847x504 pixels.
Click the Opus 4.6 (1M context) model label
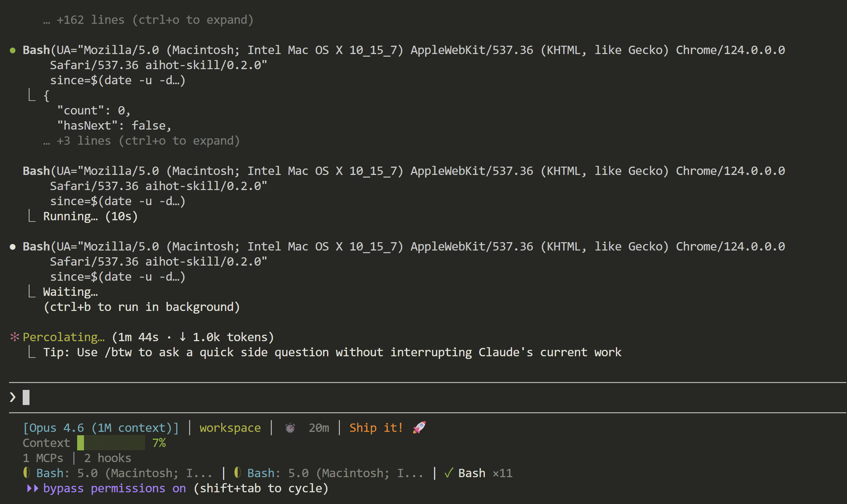click(101, 428)
